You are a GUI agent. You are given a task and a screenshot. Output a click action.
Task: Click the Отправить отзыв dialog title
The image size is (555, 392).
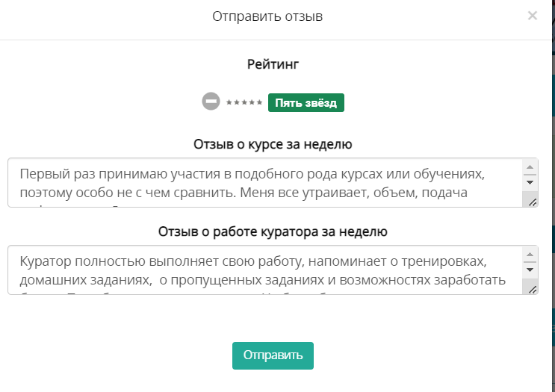coord(267,16)
